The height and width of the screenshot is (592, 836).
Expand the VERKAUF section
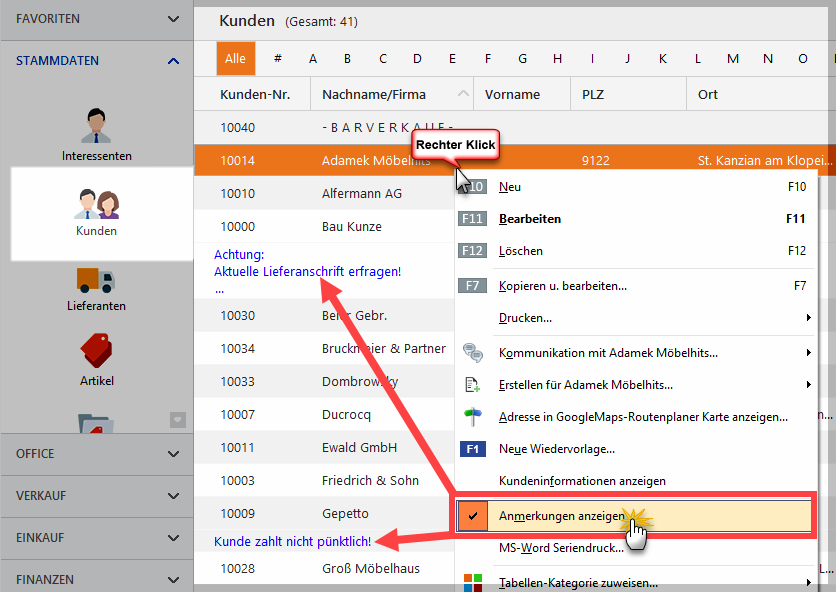[173, 495]
